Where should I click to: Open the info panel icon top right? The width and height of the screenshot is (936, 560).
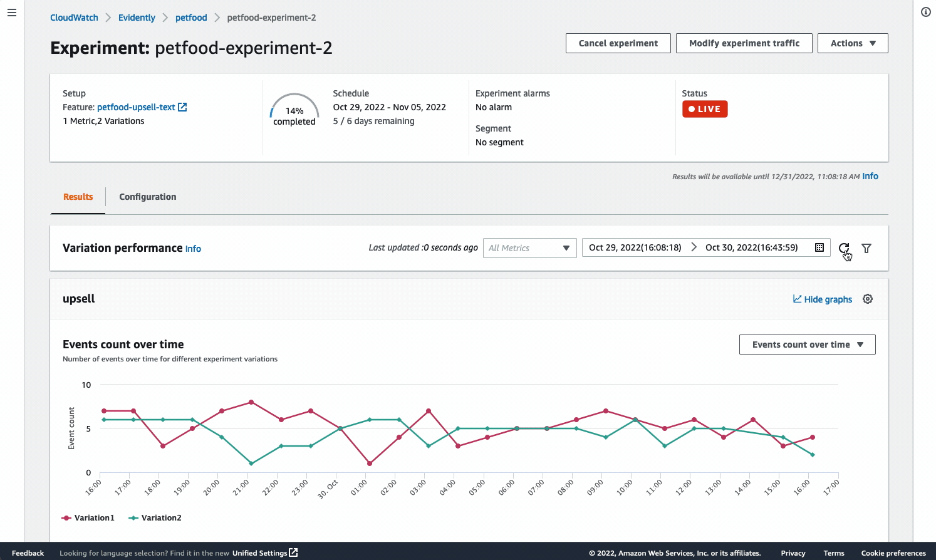pos(925,12)
